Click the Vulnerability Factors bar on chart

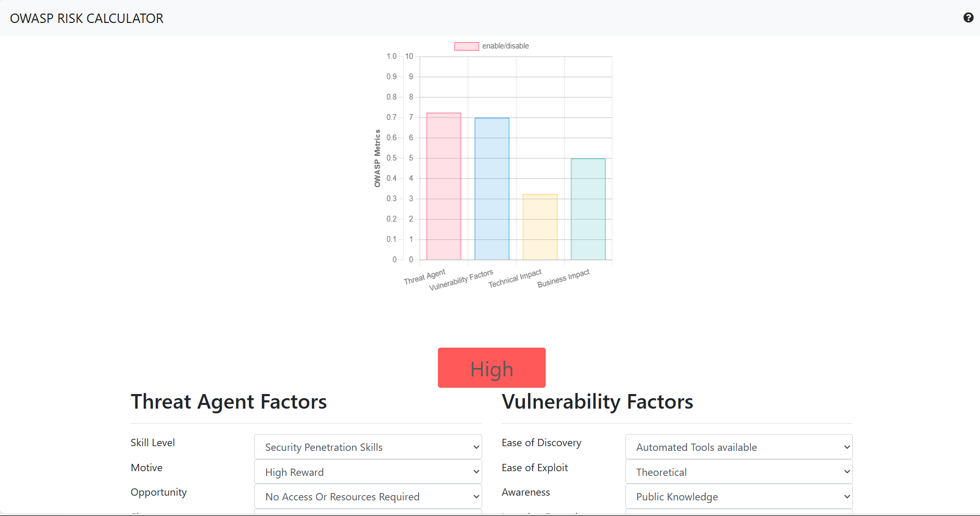(492, 188)
